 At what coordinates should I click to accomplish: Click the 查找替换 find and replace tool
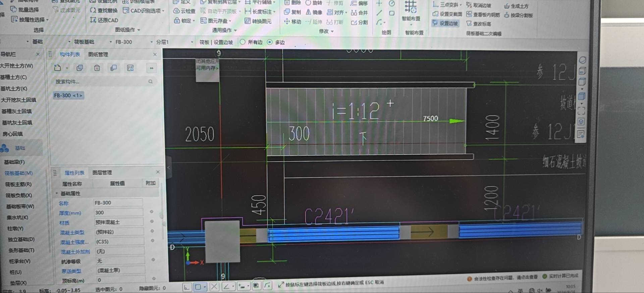coord(104,10)
